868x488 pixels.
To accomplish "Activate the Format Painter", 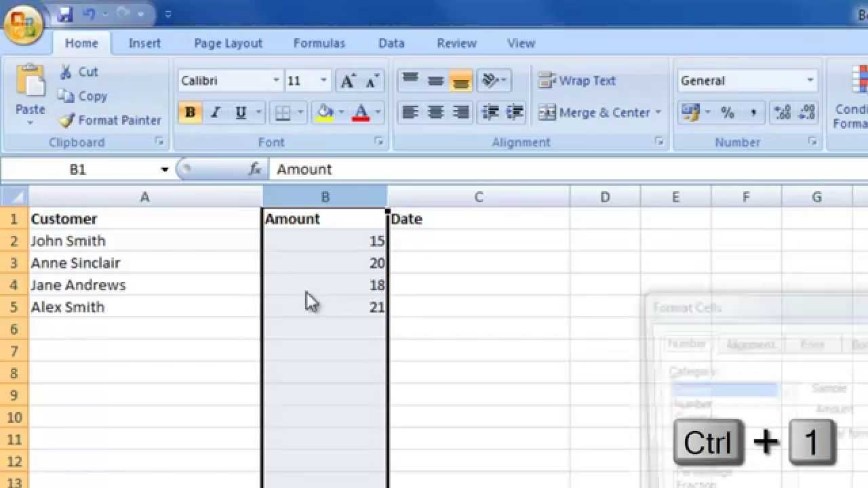I will (110, 121).
